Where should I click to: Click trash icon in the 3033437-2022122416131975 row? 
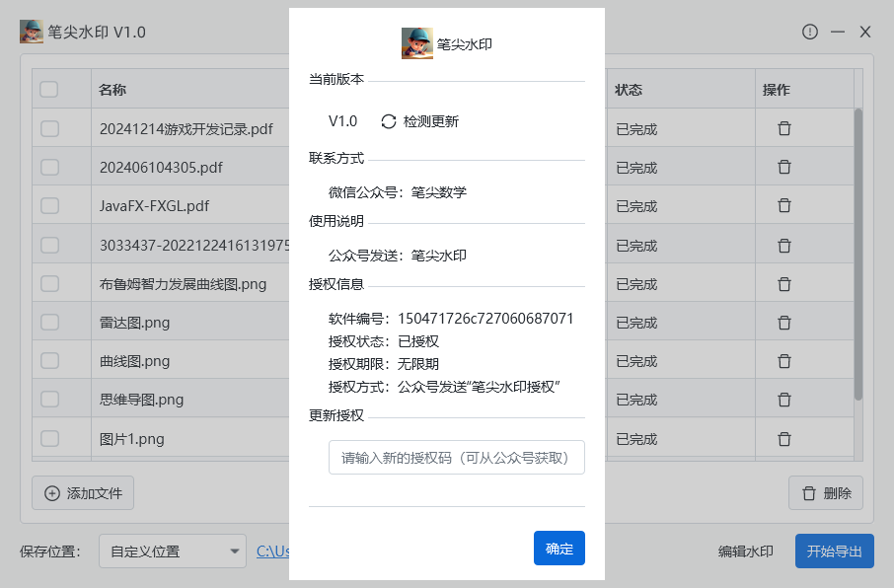pyautogui.click(x=784, y=246)
